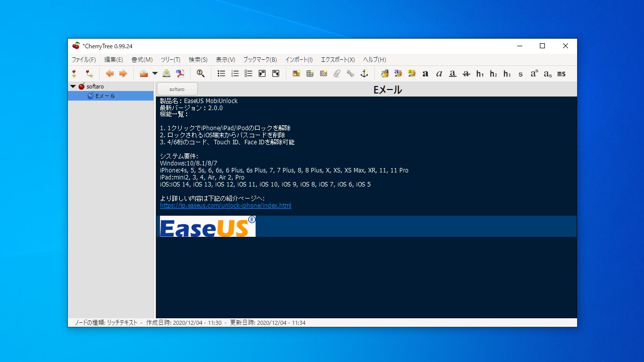Toggle small text formatting (s)

point(521,73)
